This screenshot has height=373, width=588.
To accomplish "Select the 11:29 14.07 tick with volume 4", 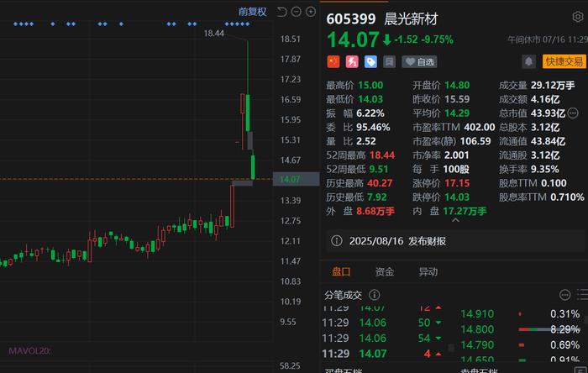I will 381,354.
